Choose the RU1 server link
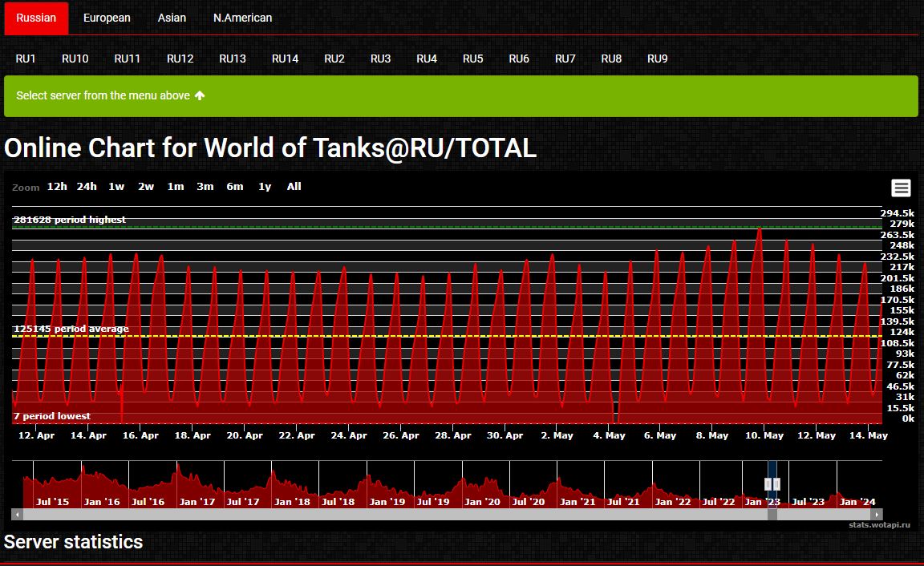 point(26,59)
